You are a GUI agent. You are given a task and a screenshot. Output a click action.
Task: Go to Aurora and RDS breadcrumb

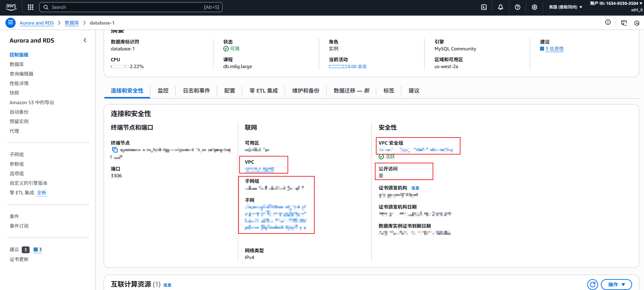(x=37, y=23)
